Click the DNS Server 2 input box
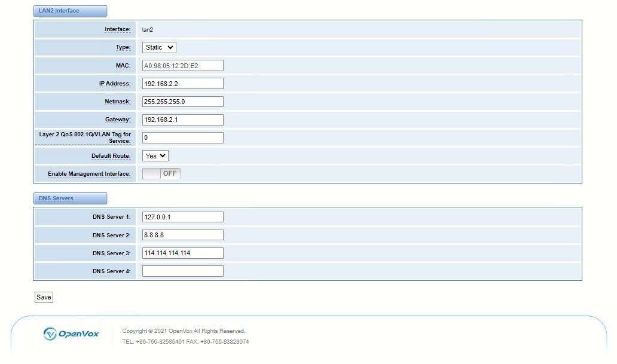The height and width of the screenshot is (364, 617). 182,235
